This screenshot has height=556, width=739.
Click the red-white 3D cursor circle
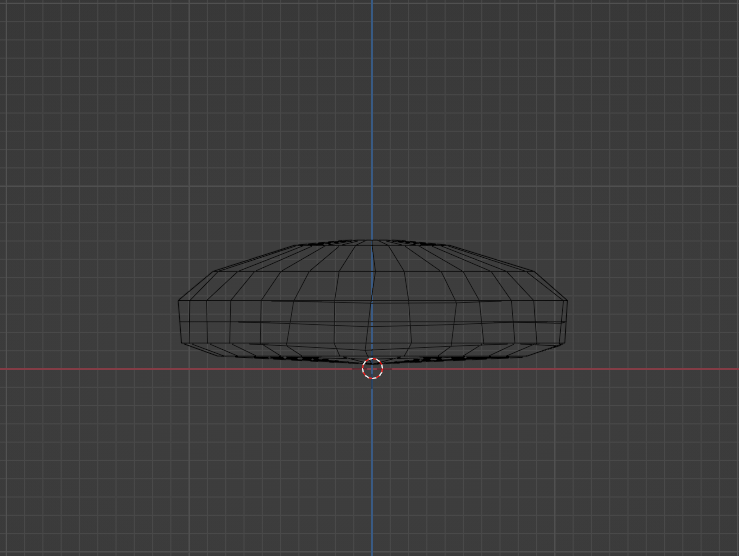click(x=372, y=368)
